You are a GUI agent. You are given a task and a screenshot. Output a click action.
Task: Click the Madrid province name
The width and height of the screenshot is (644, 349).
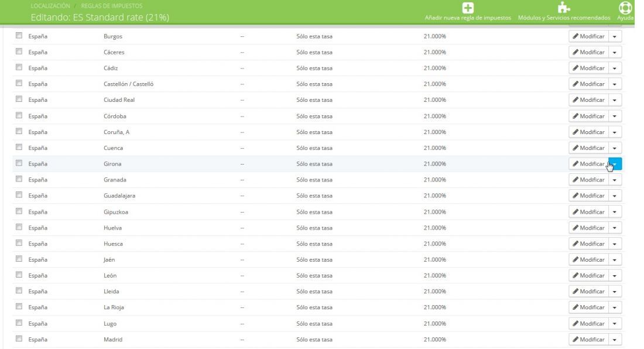pos(112,340)
